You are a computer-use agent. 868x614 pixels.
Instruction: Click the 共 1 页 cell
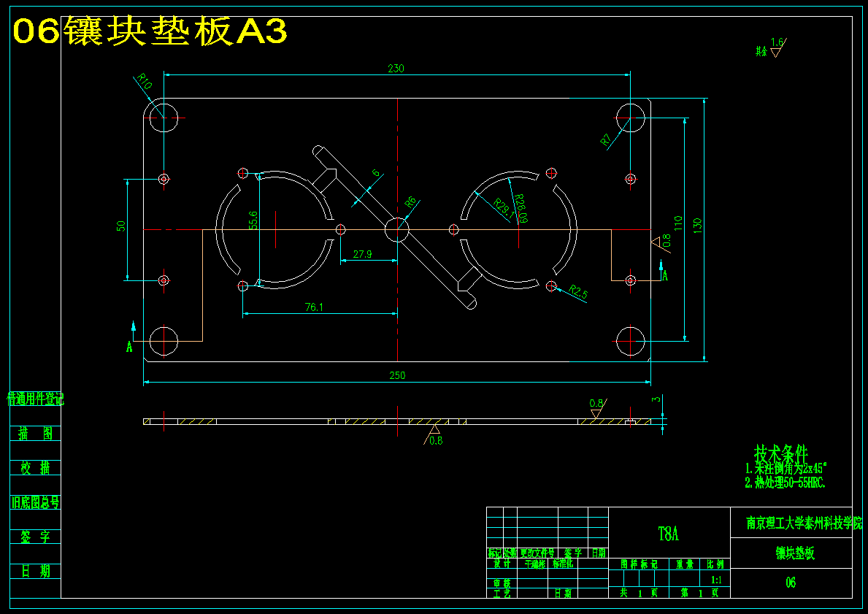pos(639,592)
